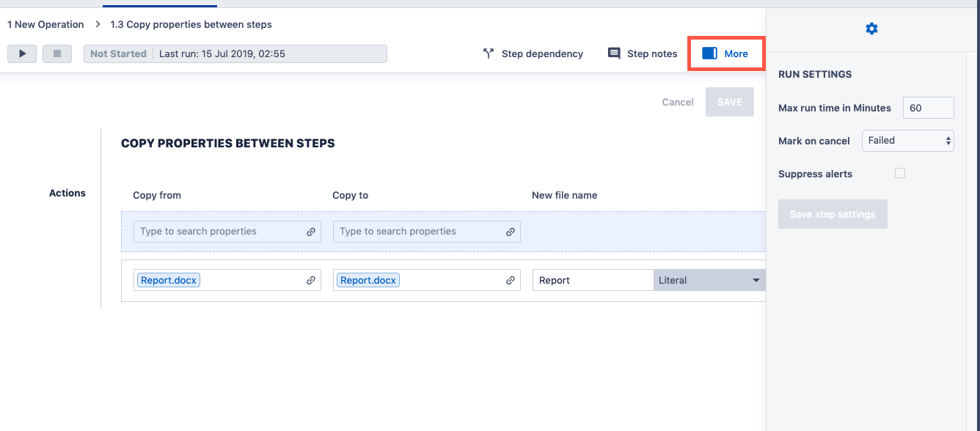Screen dimensions: 980x431
Task: Focus the Max run time input
Action: [928, 108]
